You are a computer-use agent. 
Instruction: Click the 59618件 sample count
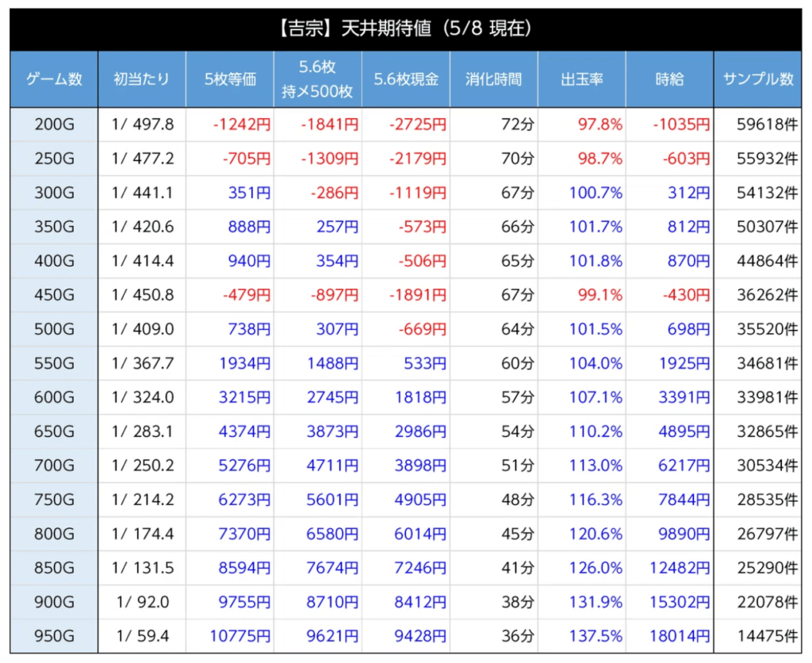pos(768,125)
